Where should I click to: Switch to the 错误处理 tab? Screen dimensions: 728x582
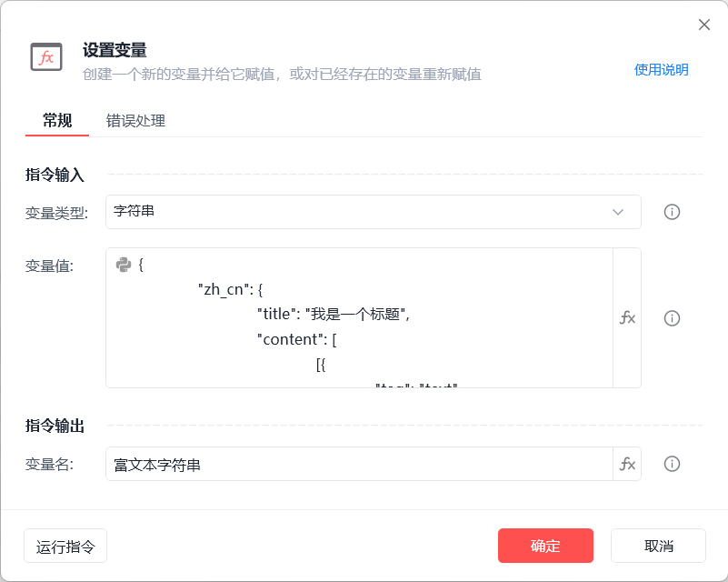point(135,120)
